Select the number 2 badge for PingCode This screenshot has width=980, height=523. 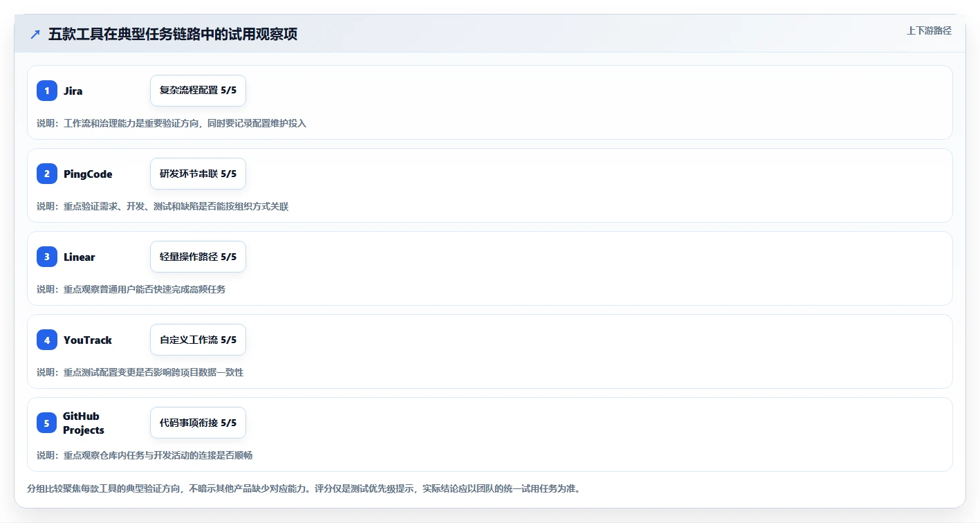click(x=47, y=174)
